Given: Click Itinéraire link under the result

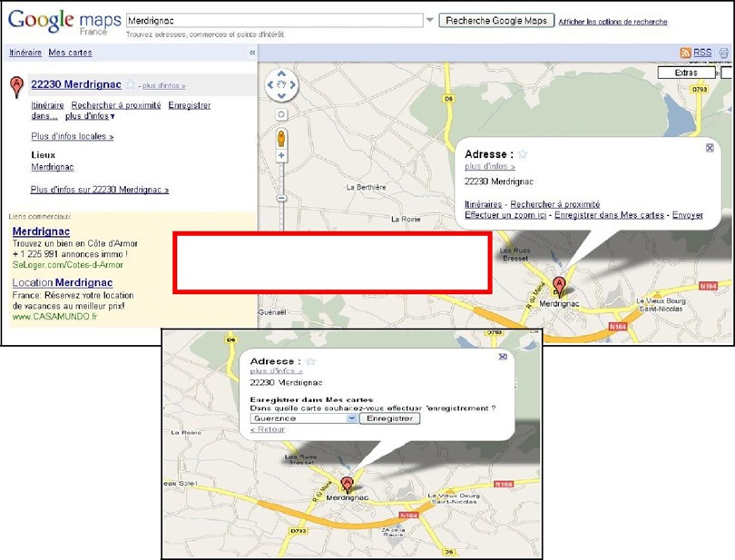Looking at the screenshot, I should tap(47, 105).
